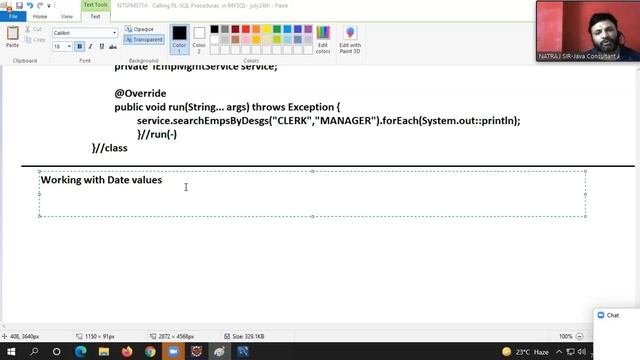Pick the orange palette color
Viewport: 640px width, 360px height.
pos(256,29)
